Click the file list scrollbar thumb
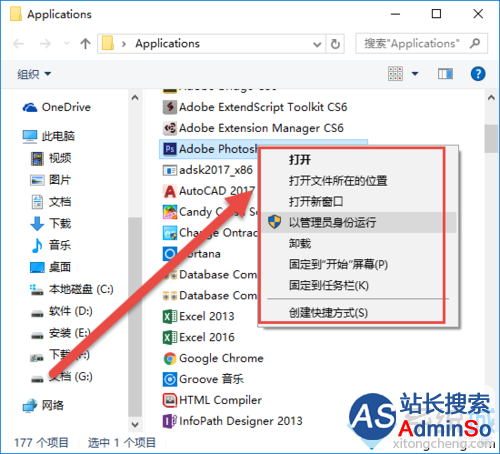Screen dimensions: 500x454 click(491, 139)
